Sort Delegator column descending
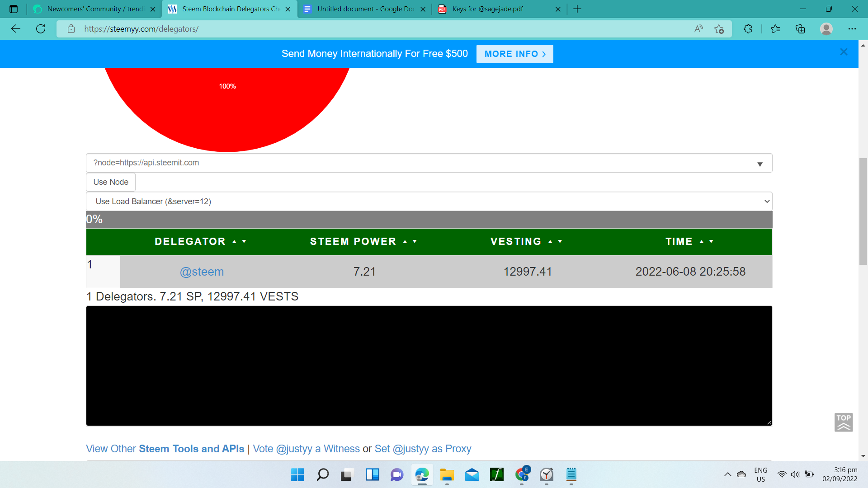The height and width of the screenshot is (488, 868). coord(244,242)
